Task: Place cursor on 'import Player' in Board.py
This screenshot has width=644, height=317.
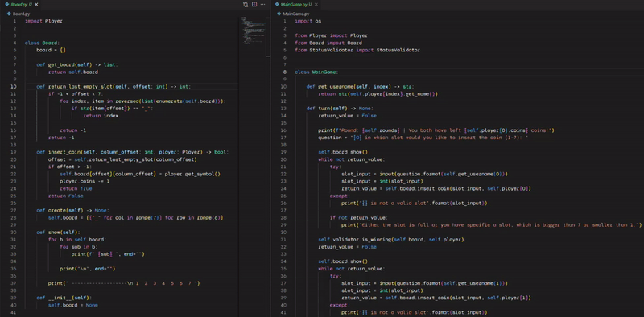Action: [43, 21]
